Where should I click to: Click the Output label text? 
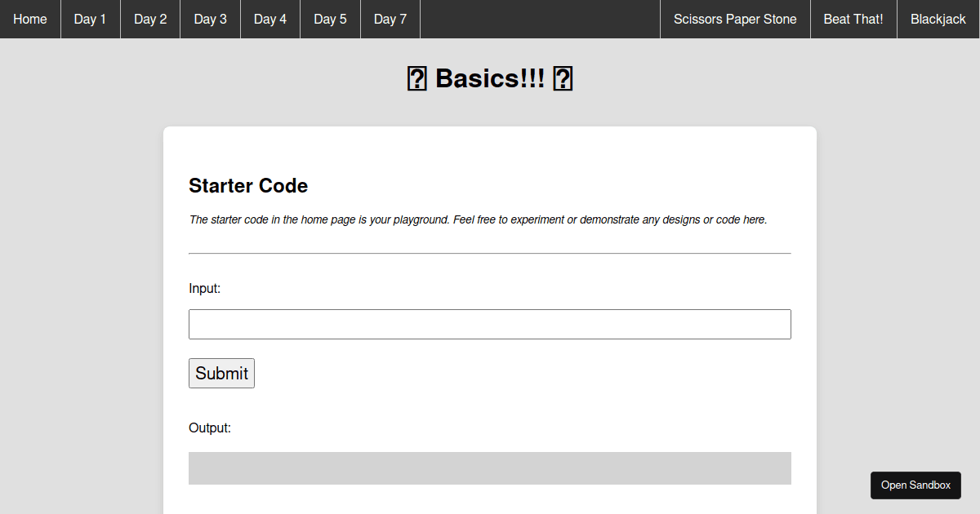209,428
